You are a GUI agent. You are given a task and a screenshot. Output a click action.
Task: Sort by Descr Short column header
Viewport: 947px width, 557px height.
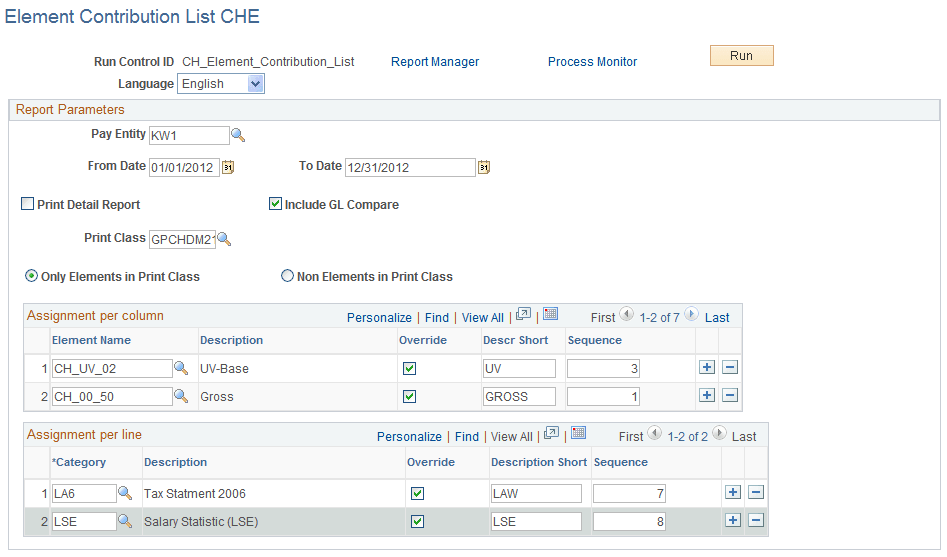516,340
